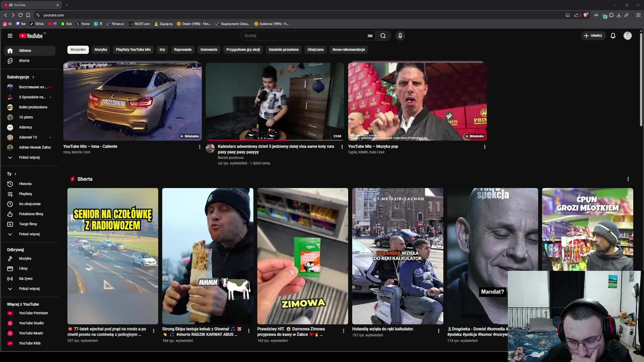This screenshot has width=644, height=362.
Task: Expand Pokaż więcej under Ty section
Action: pos(30,234)
